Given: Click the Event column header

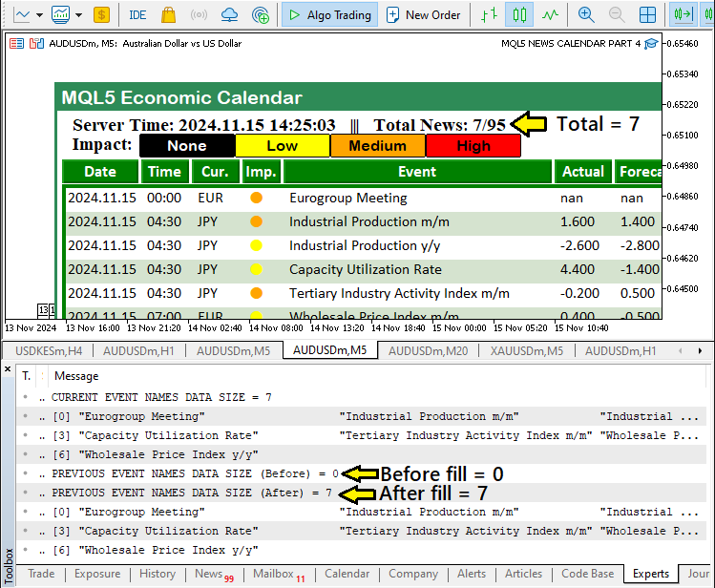Looking at the screenshot, I should [417, 172].
